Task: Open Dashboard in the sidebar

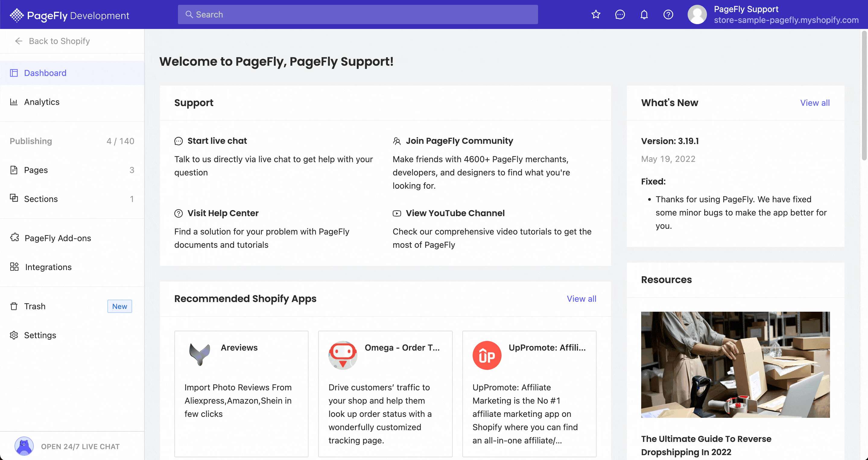Action: 72,73
